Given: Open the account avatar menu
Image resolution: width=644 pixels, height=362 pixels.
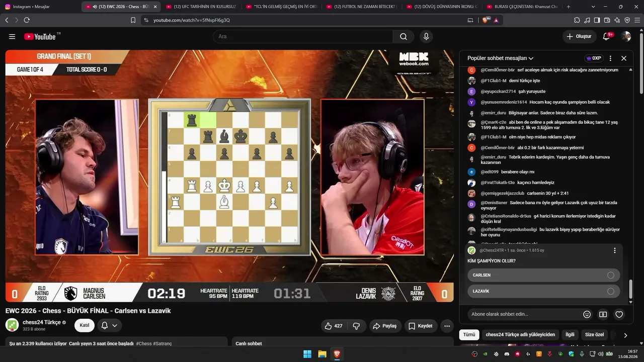Looking at the screenshot, I should point(626,36).
